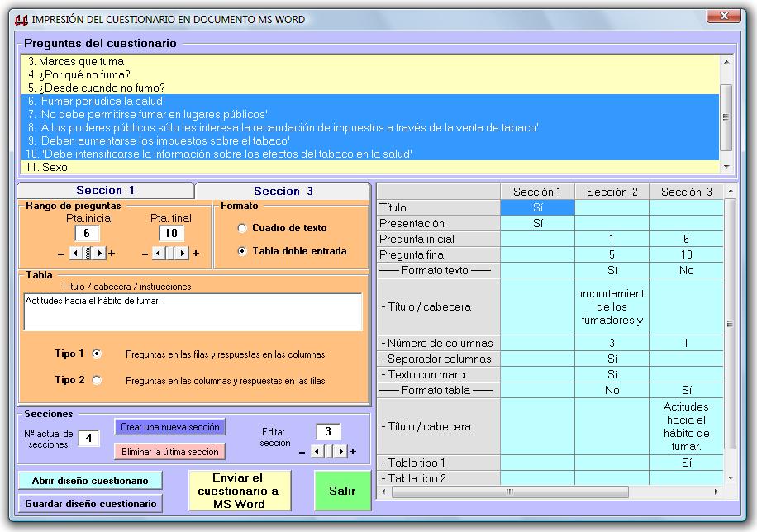
Task: Click the sections grid scroll down arrow
Action: point(730,478)
